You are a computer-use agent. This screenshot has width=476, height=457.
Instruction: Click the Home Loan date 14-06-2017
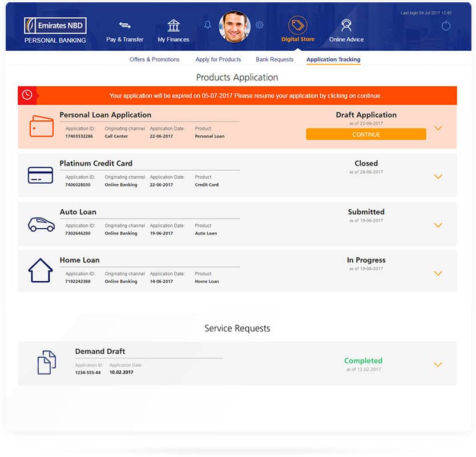[x=161, y=282]
